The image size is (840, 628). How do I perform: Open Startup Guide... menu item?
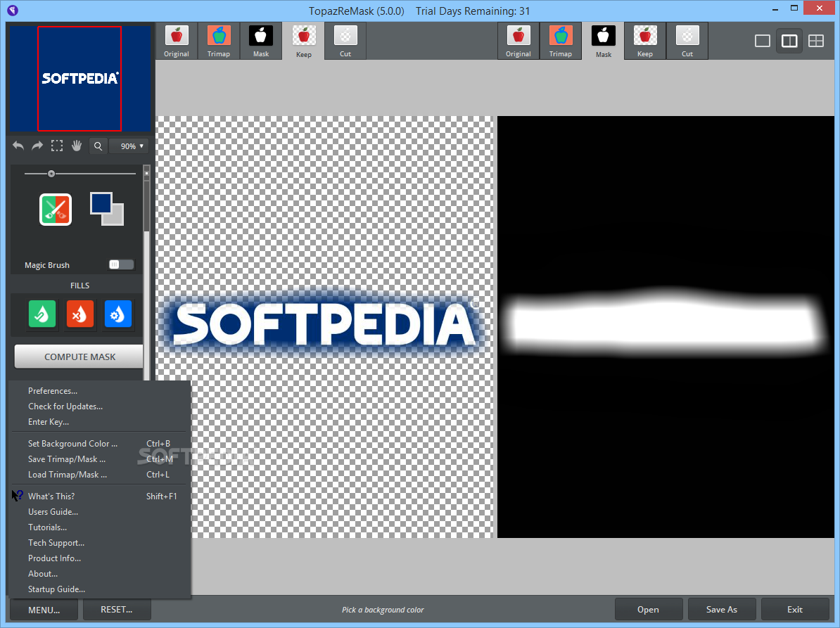(x=100, y=589)
